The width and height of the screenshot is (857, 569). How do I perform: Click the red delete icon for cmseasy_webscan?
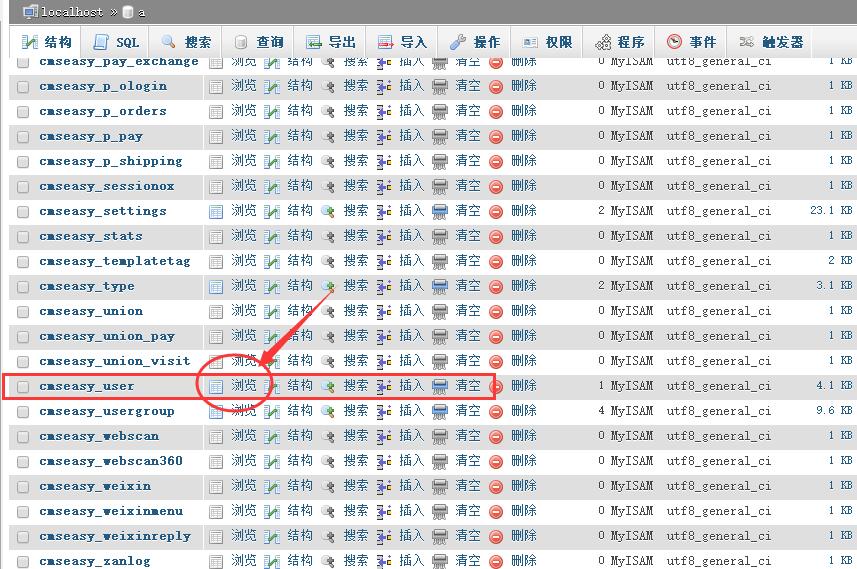496,436
